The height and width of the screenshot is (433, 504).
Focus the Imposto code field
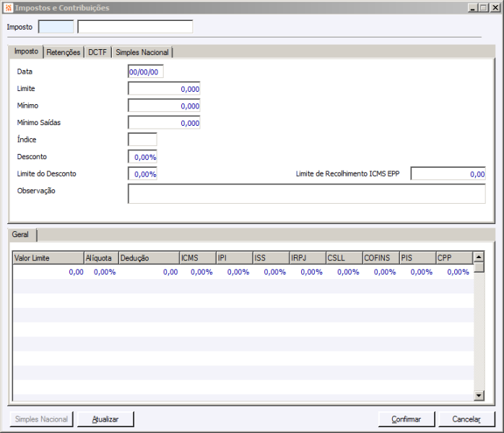tap(56, 27)
